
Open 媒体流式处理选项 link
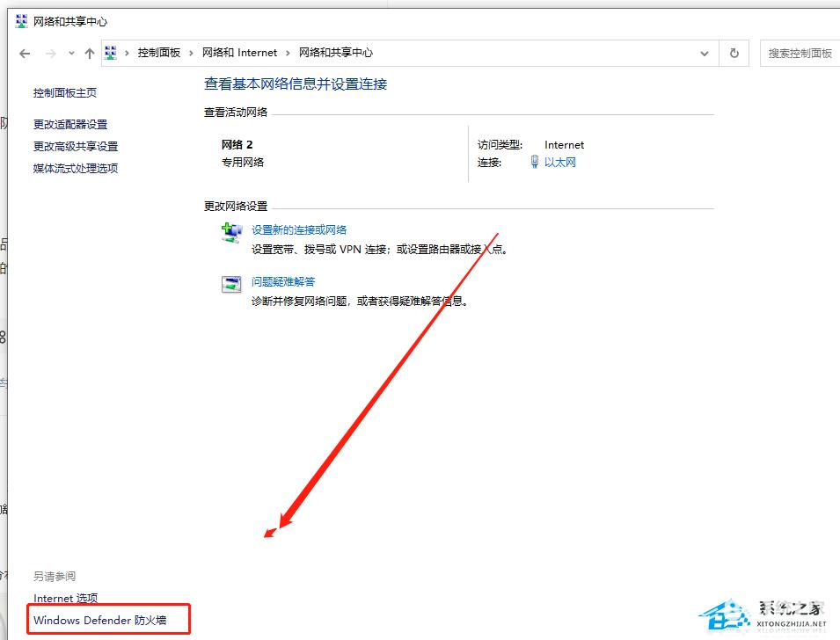(76, 168)
